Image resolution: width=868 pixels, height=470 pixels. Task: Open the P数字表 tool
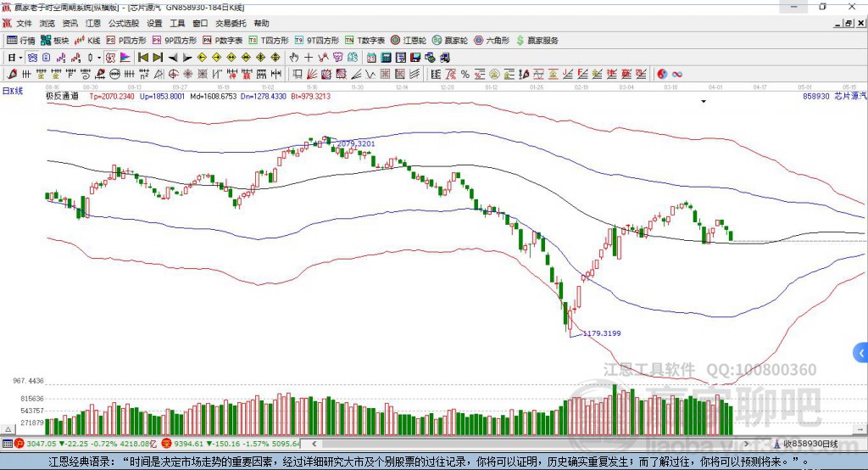[223, 41]
